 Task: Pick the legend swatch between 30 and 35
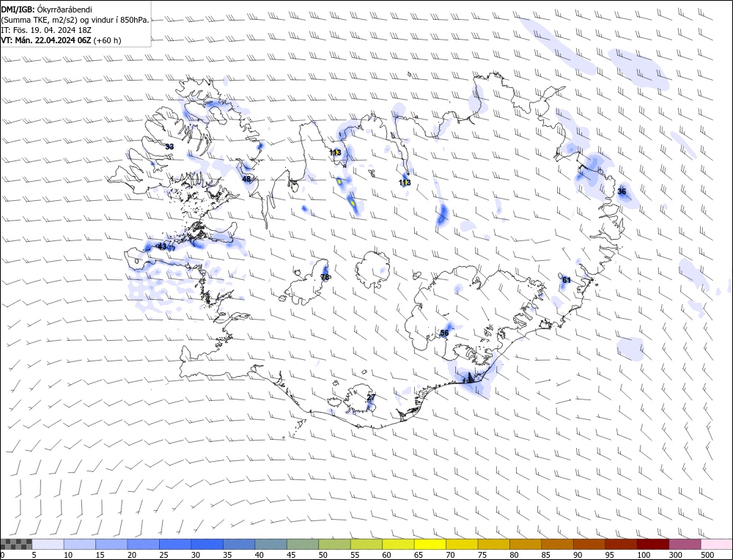pos(207,544)
